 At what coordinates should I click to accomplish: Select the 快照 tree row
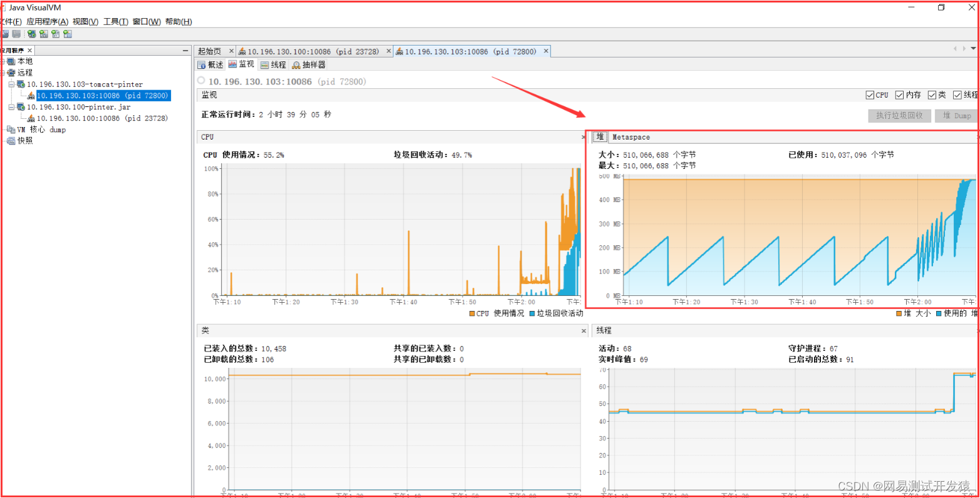pos(25,141)
